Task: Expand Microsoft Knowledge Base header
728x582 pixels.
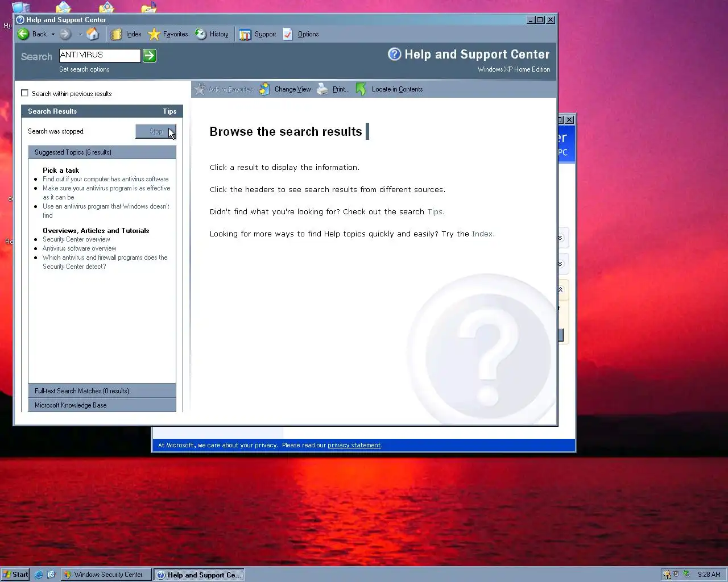Action: [102, 405]
